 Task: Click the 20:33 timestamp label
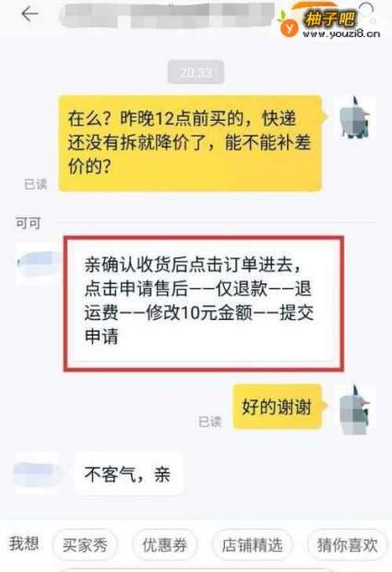tap(196, 72)
